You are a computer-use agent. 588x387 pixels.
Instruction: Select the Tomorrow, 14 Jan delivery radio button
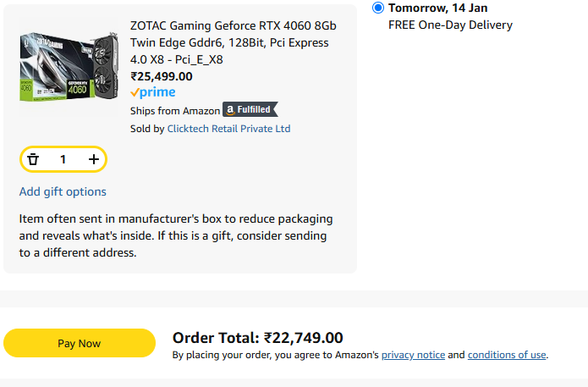(378, 8)
